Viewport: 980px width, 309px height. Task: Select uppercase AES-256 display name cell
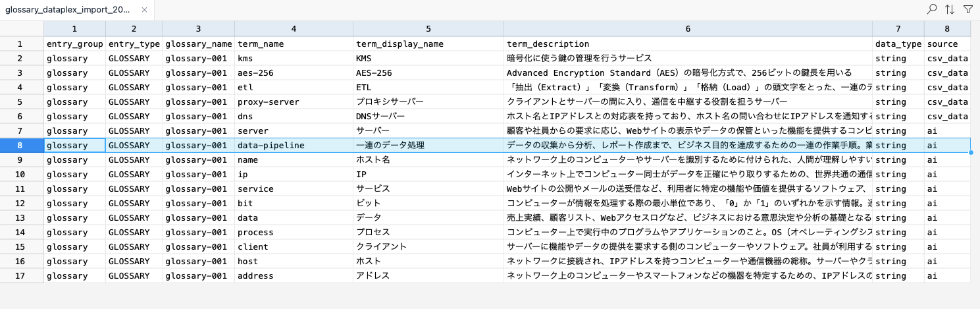tap(428, 73)
